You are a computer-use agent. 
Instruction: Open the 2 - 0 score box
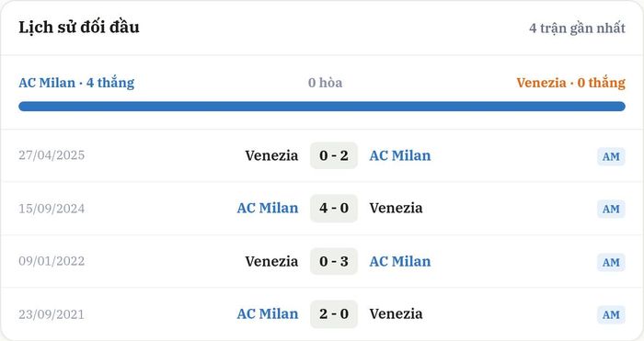point(334,314)
